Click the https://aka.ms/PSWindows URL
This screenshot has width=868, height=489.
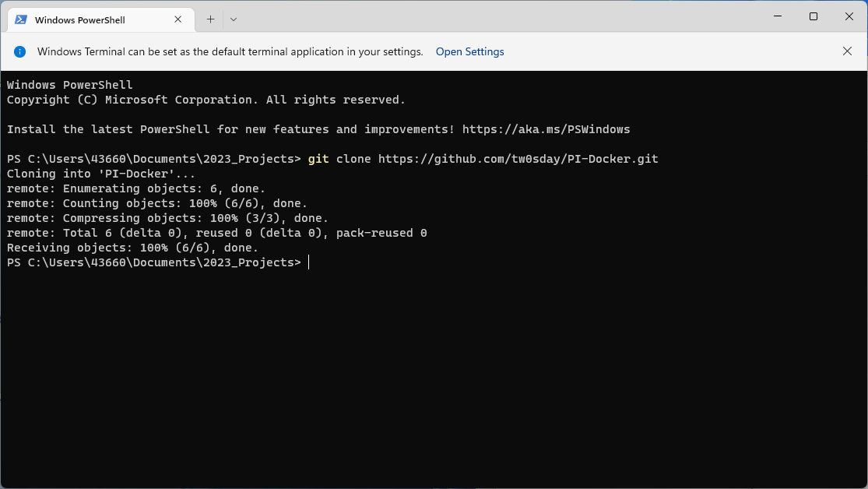click(x=546, y=129)
